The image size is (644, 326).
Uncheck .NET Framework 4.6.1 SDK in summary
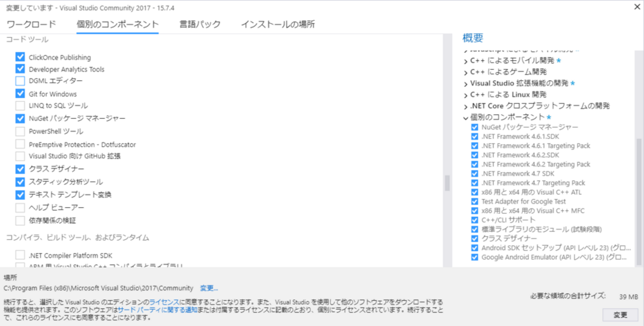475,137
